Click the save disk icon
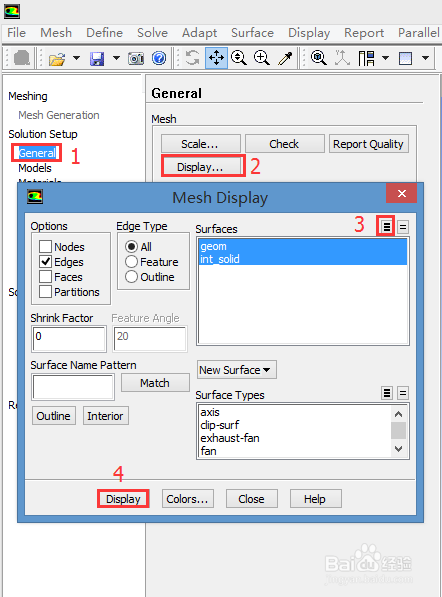The width and height of the screenshot is (442, 597). click(x=97, y=59)
